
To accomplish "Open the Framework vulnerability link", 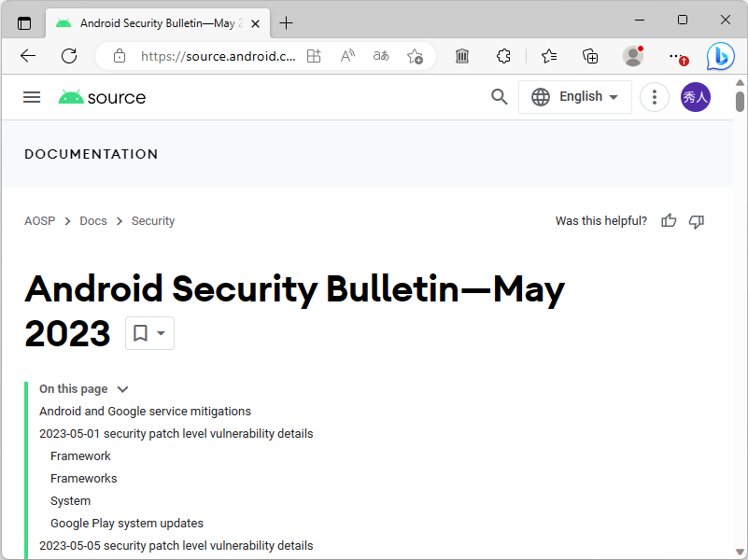I will pos(80,455).
